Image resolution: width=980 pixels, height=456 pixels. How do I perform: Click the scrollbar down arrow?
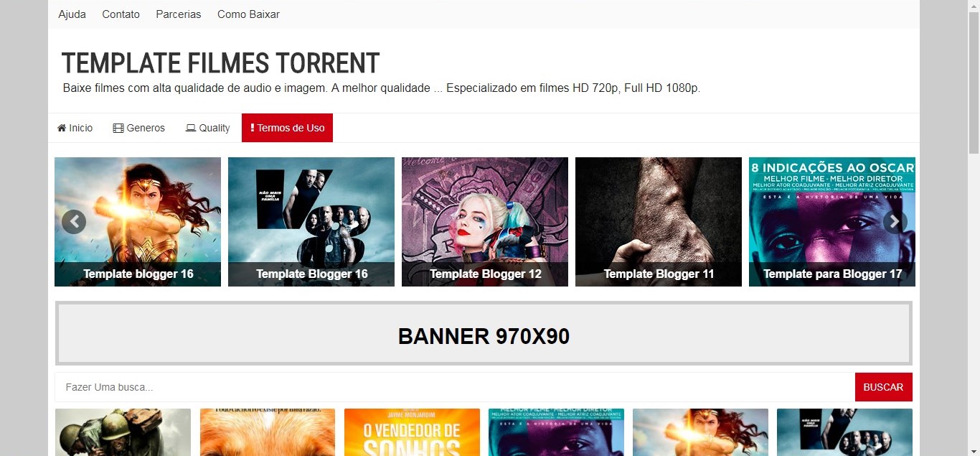coord(974,450)
